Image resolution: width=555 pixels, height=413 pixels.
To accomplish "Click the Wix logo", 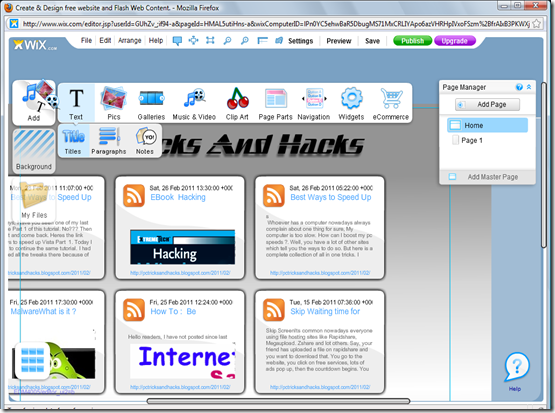I will [35, 45].
